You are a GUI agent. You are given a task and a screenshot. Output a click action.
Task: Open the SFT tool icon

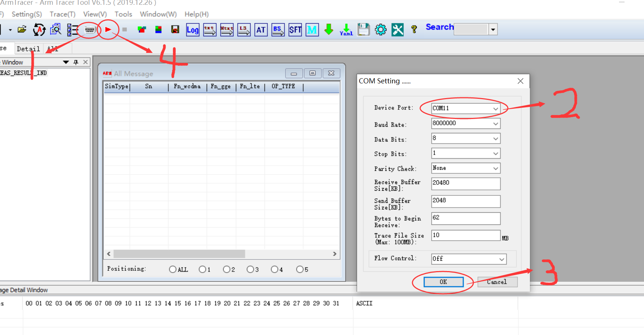295,30
